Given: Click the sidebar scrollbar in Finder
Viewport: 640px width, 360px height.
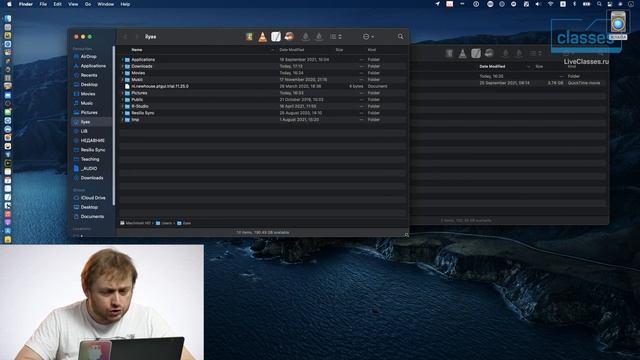Looking at the screenshot, I should tap(114, 126).
